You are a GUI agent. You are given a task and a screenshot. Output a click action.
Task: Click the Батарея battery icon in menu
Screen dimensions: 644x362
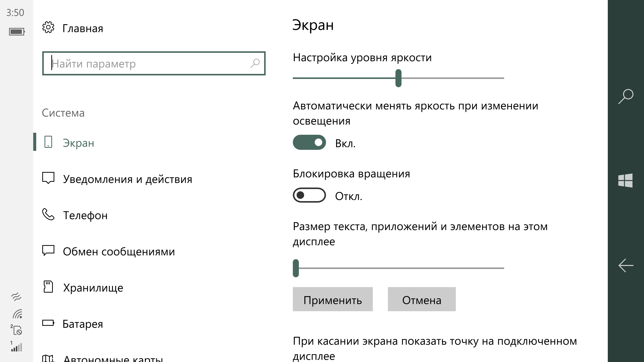(48, 323)
